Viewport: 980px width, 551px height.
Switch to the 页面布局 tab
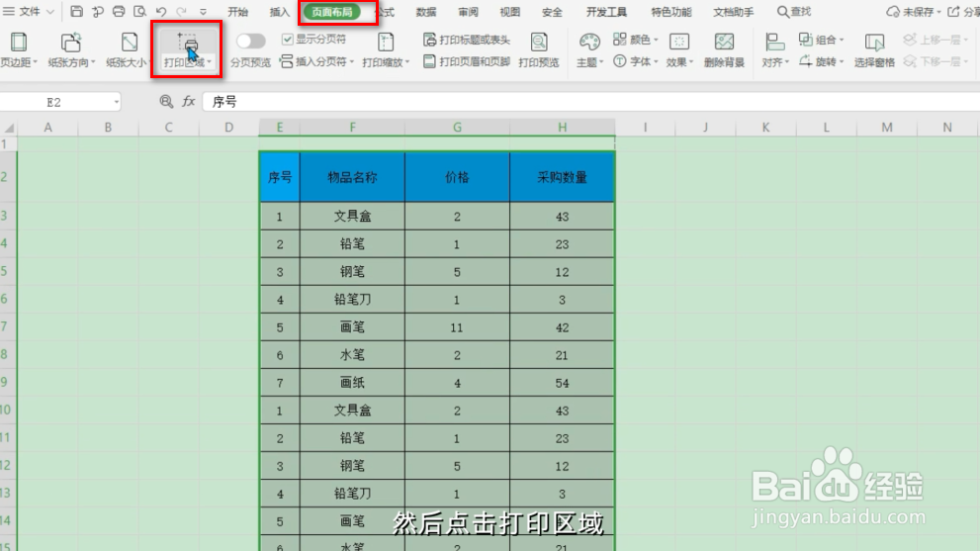point(332,12)
